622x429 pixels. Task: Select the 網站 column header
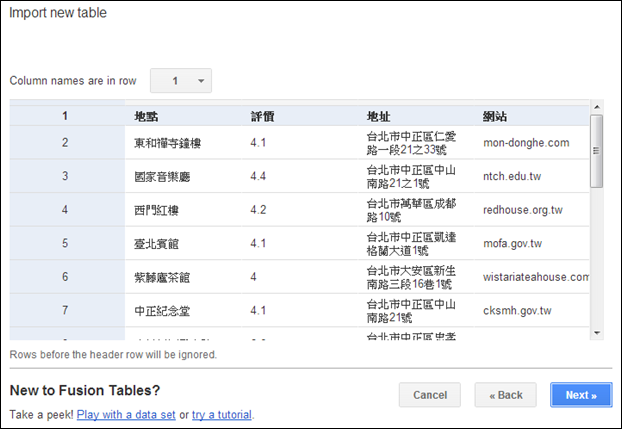click(495, 116)
